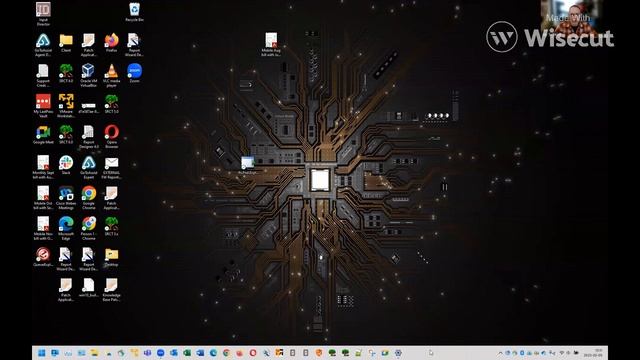Open Zoom from the taskbar

pyautogui.click(x=161, y=353)
